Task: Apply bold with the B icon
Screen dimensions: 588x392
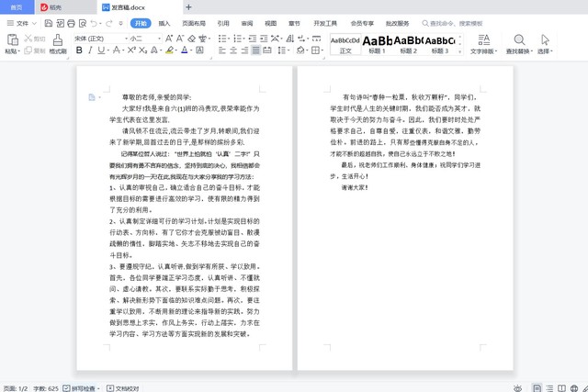Action: tap(79, 50)
